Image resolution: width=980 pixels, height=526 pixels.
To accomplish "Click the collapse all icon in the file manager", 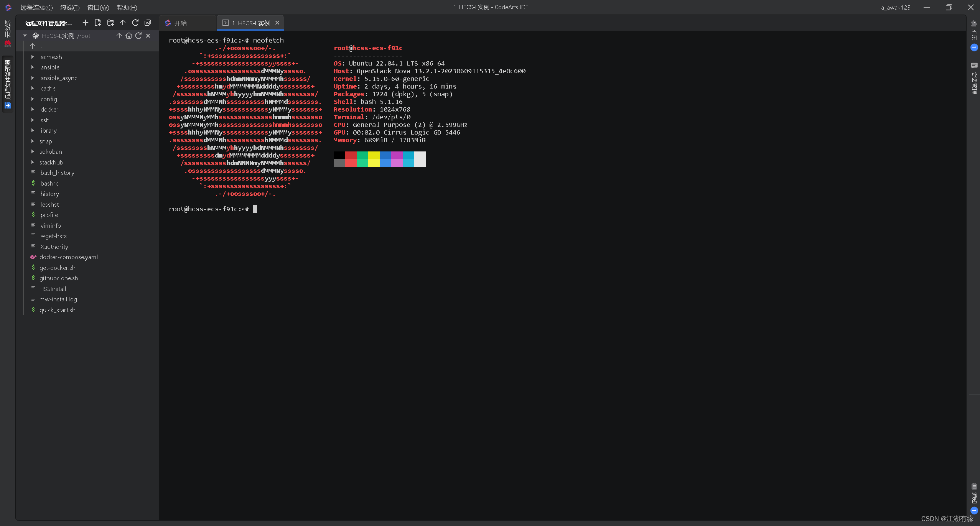I will (148, 23).
